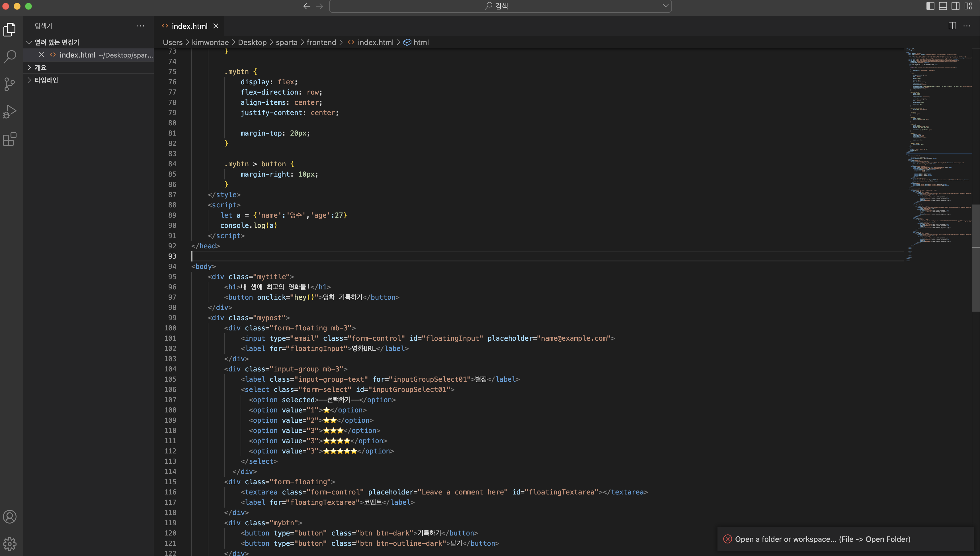
Task: Click the h1 내 생애 최고의 영화들! line
Action: tap(277, 287)
